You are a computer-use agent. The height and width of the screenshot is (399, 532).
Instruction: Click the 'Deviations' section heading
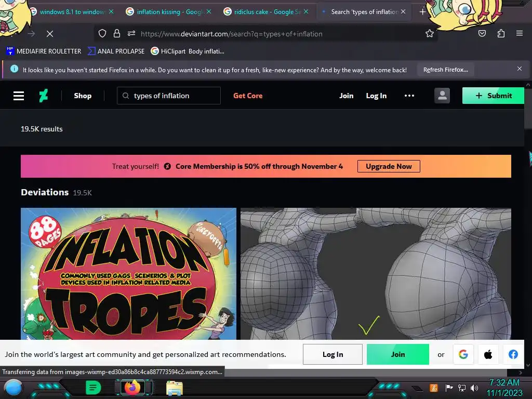[x=45, y=192]
